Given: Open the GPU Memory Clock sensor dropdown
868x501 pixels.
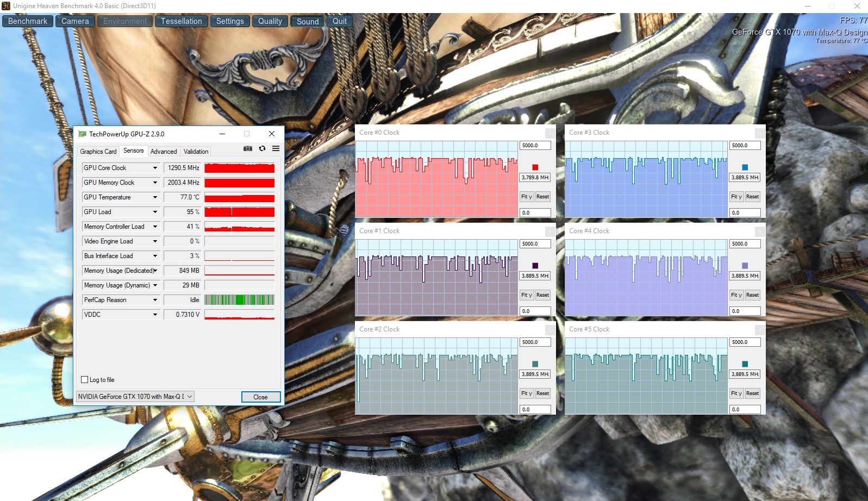Looking at the screenshot, I should (x=155, y=183).
